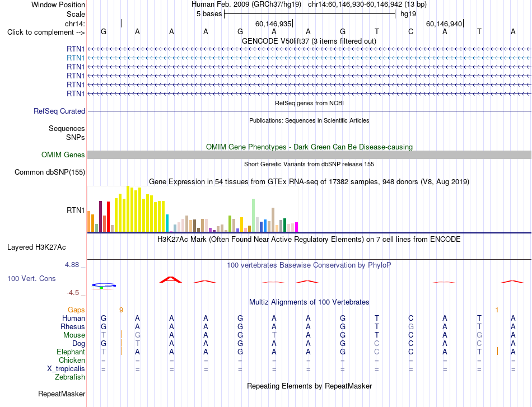Click the orange gap count '9'
The image size is (532, 407).
click(121, 310)
